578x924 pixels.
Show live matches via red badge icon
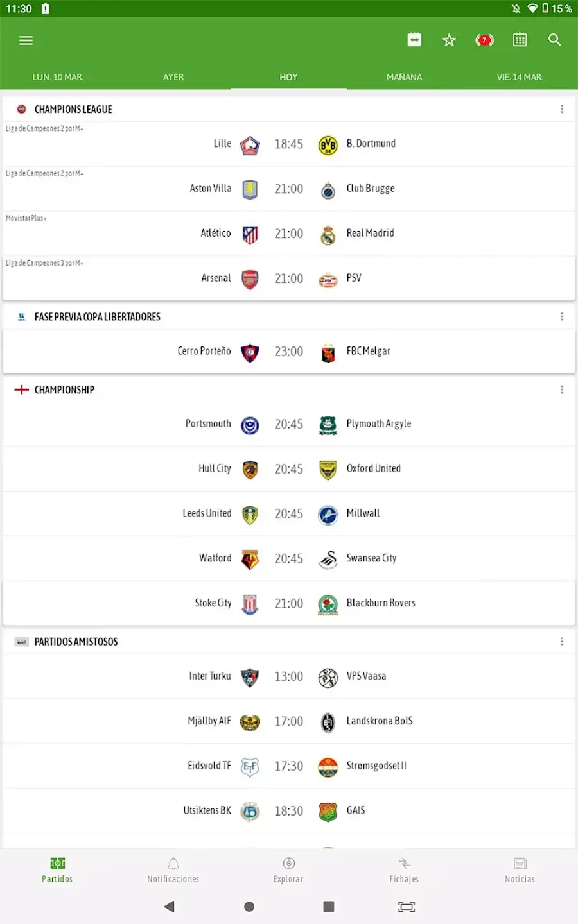point(484,40)
